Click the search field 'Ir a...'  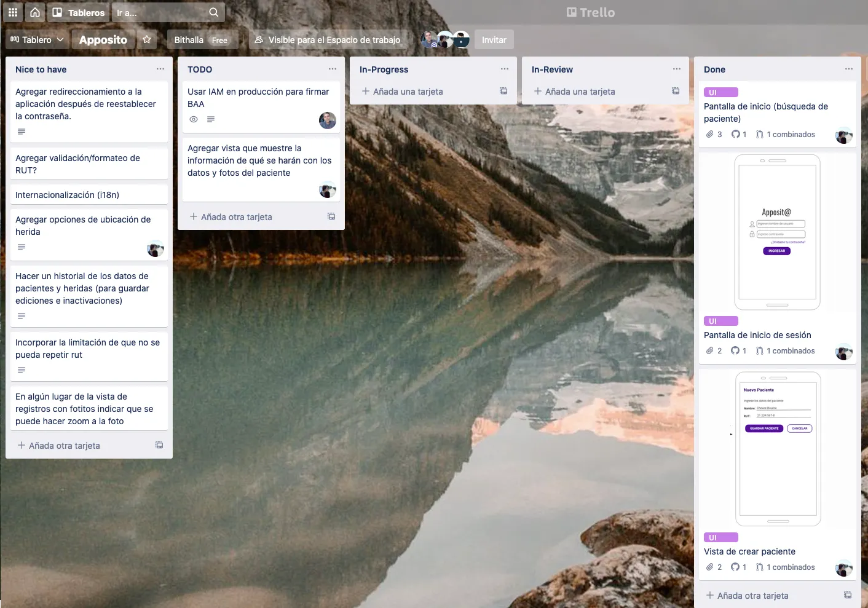(x=167, y=12)
